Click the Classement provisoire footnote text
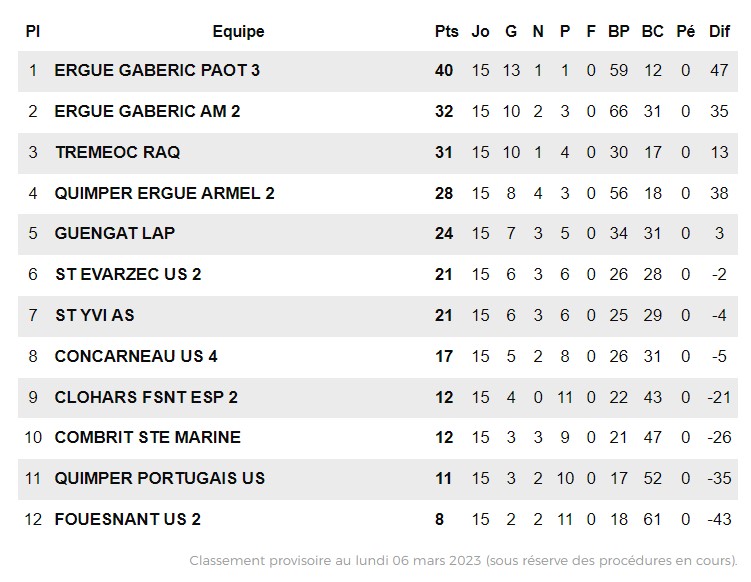Screen dimensions: 751x582 pyautogui.click(x=463, y=560)
